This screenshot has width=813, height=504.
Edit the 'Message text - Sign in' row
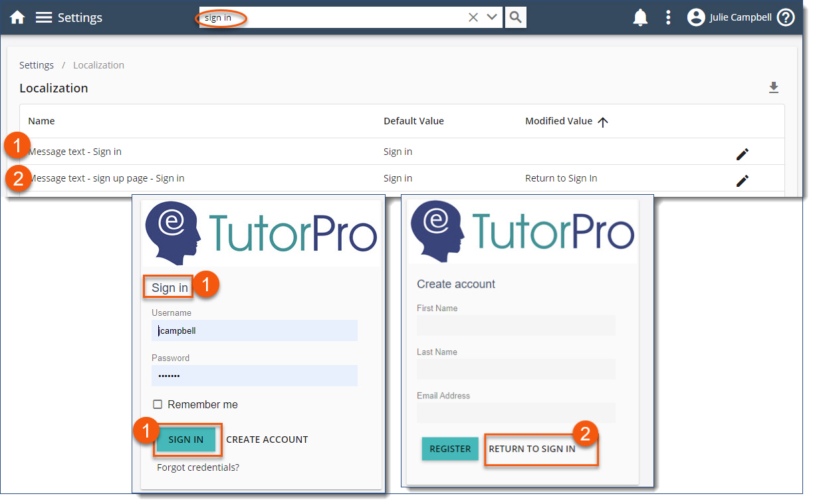pos(743,154)
